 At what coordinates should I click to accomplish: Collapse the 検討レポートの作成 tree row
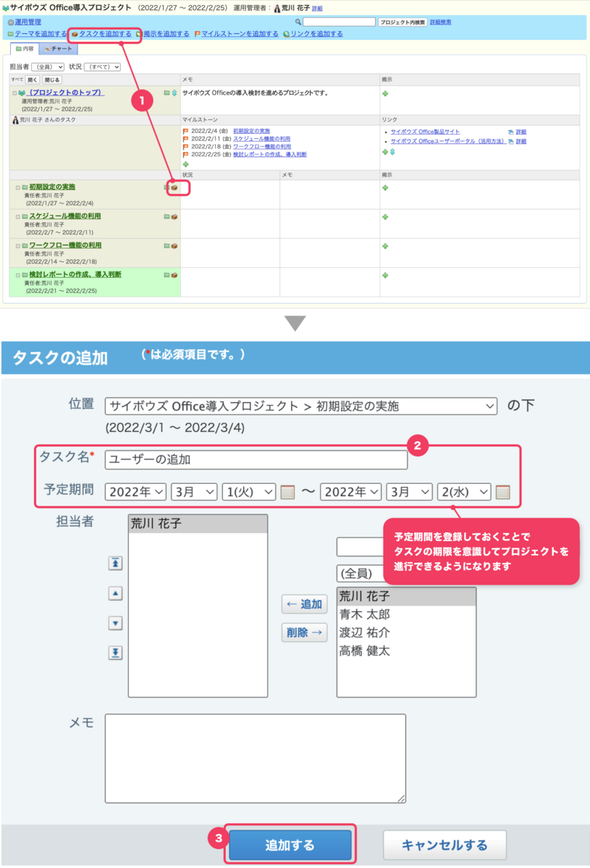(x=17, y=275)
